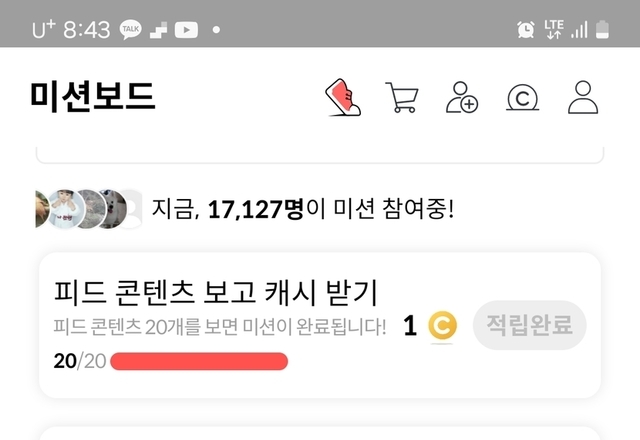Tap the invite friend icon
The image size is (640, 440).
tap(462, 97)
